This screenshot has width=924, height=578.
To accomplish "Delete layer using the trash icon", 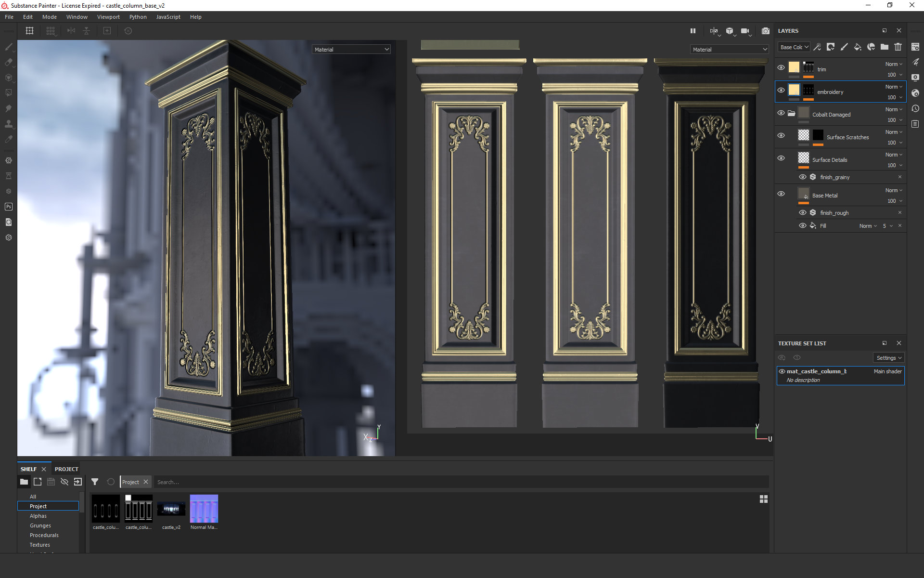I will (898, 47).
